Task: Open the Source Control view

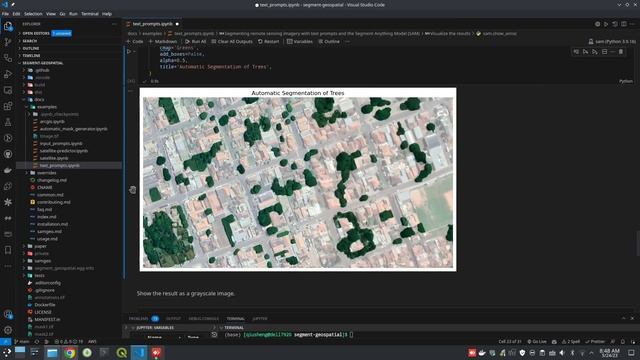Action: pos(8,42)
